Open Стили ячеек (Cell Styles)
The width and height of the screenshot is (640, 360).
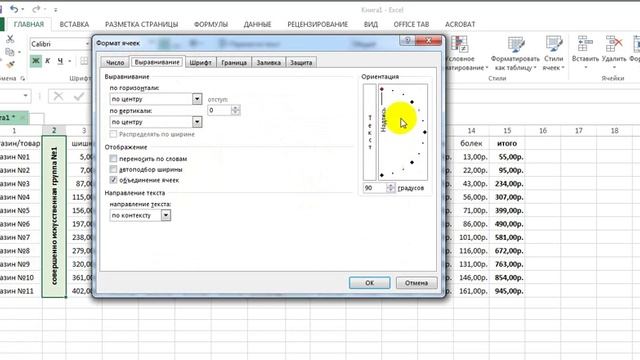[x=553, y=53]
